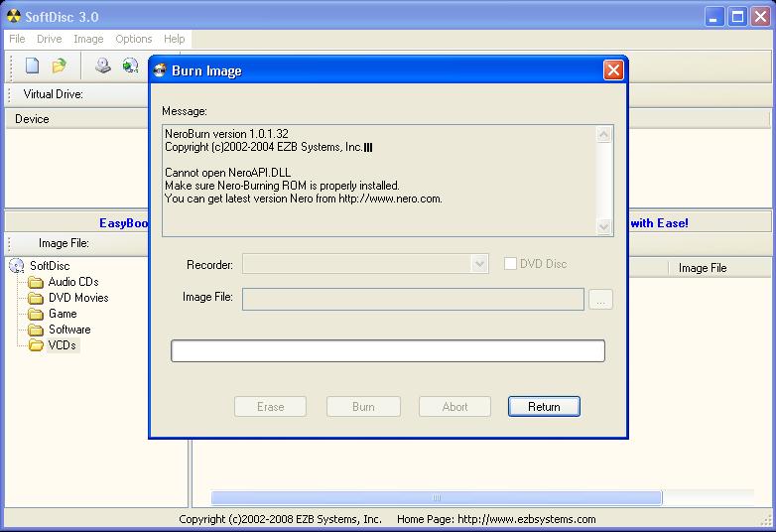Close the Burn Image dialog
The width and height of the screenshot is (776, 532).
point(613,70)
